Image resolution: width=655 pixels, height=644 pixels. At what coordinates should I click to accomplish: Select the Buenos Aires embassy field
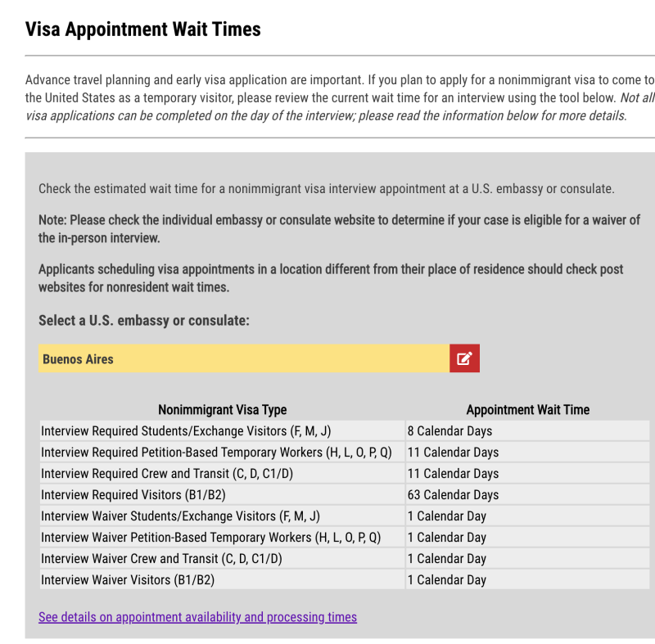pyautogui.click(x=243, y=358)
